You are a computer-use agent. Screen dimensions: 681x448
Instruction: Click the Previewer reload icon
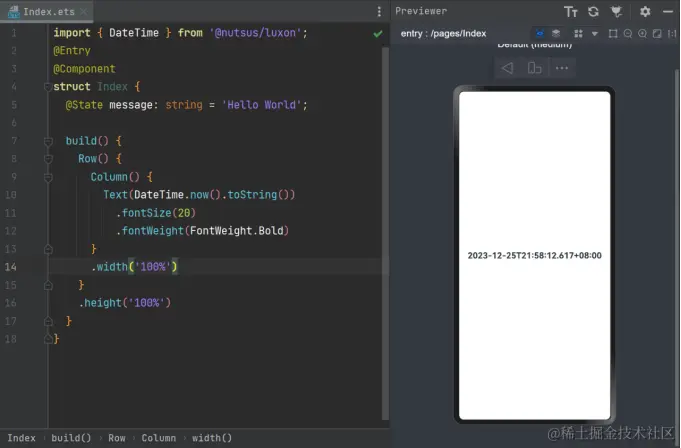click(593, 12)
